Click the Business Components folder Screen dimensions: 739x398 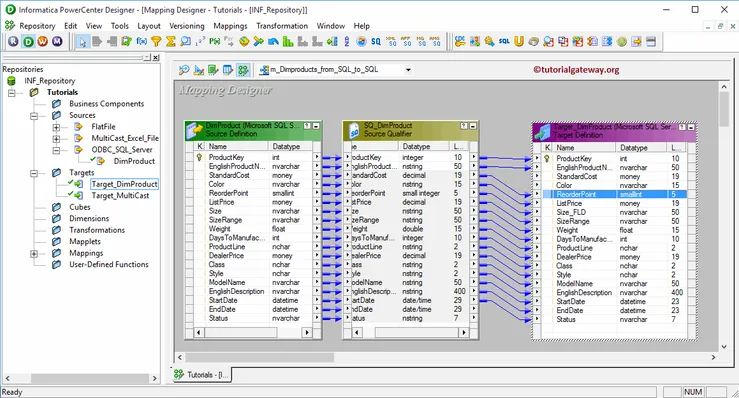pos(107,104)
